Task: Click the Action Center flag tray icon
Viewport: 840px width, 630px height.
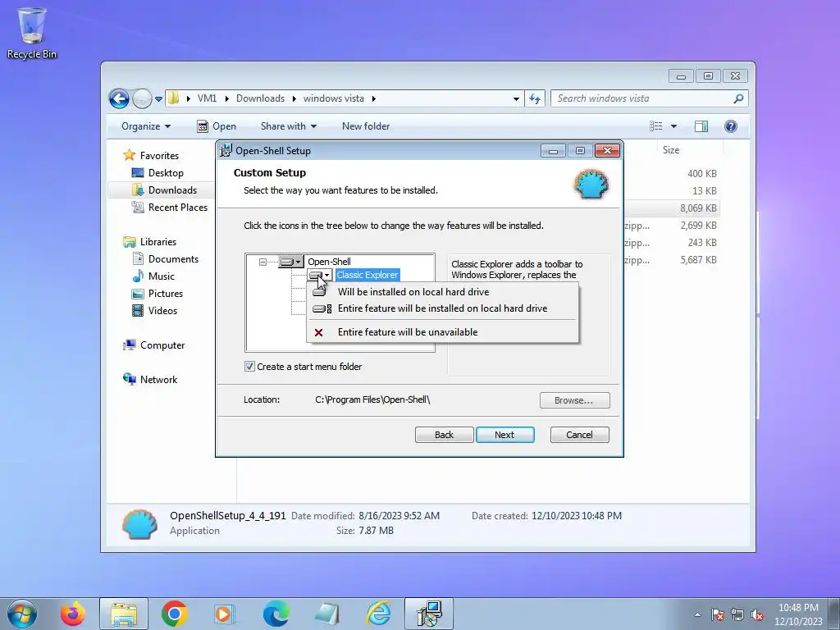Action: [x=718, y=614]
